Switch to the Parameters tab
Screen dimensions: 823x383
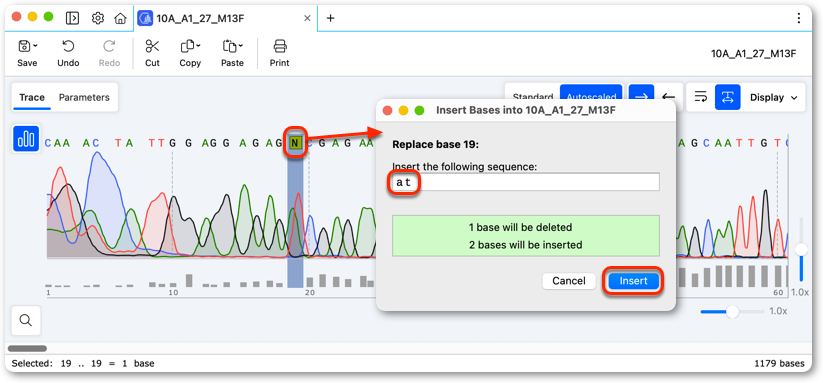pyautogui.click(x=84, y=98)
